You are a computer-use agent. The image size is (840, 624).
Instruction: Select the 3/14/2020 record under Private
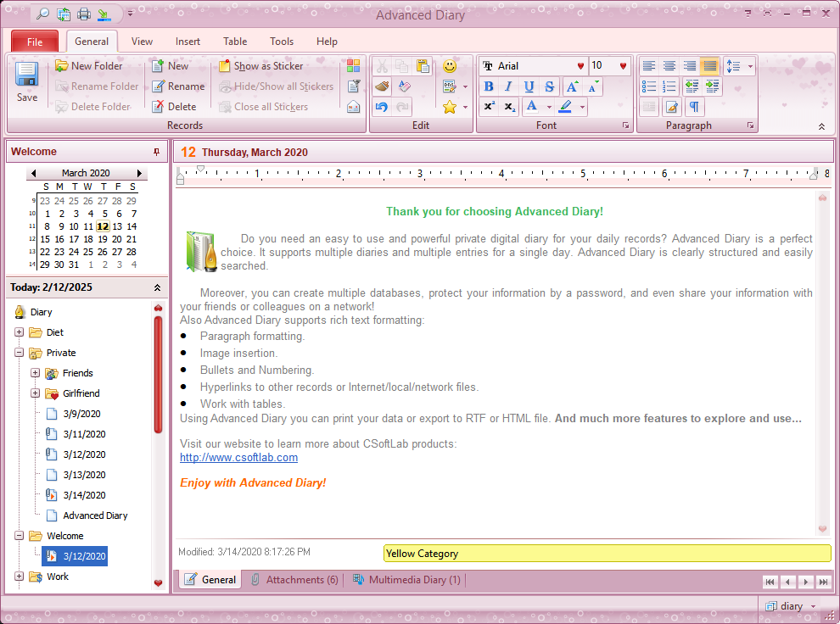click(84, 495)
